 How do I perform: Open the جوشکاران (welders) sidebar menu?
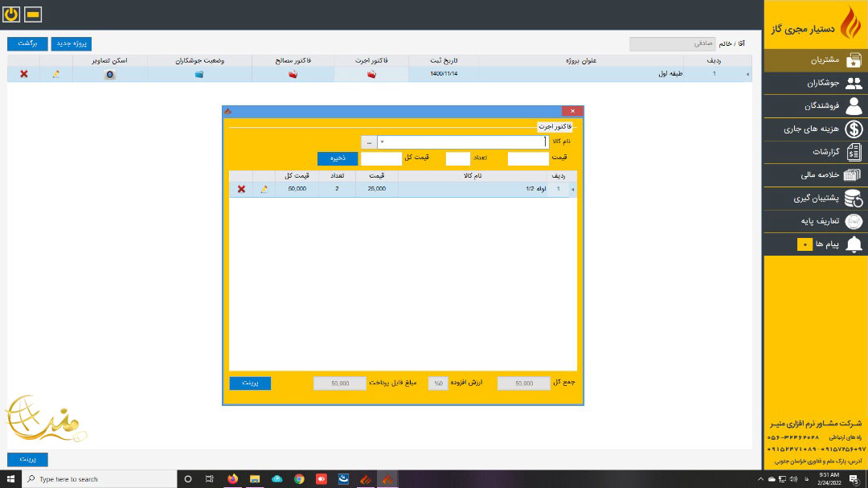pyautogui.click(x=815, y=83)
